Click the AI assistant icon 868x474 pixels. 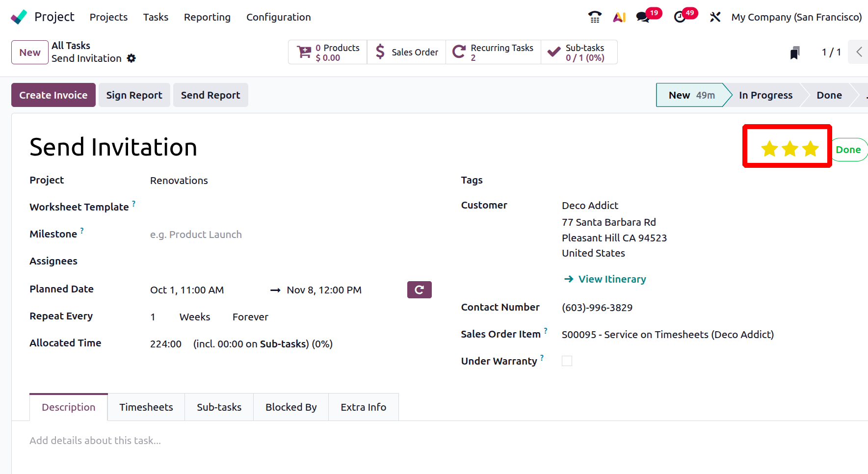click(619, 17)
